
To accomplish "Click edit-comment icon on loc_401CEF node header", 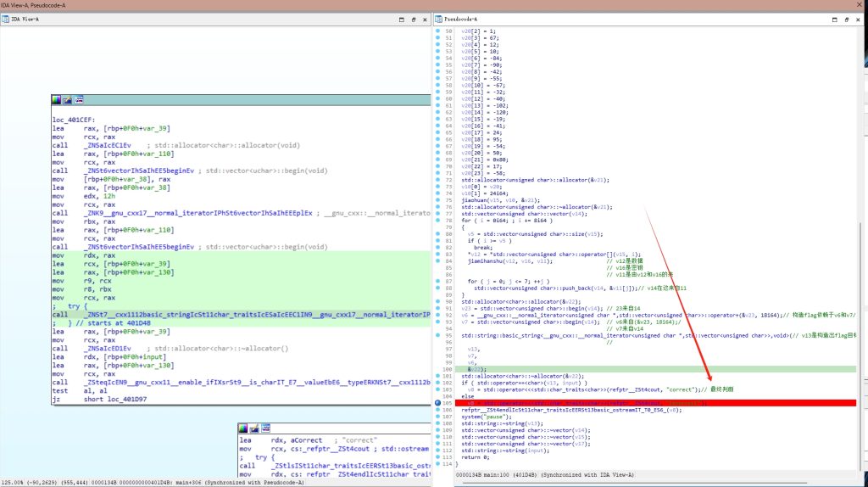I will coord(68,100).
